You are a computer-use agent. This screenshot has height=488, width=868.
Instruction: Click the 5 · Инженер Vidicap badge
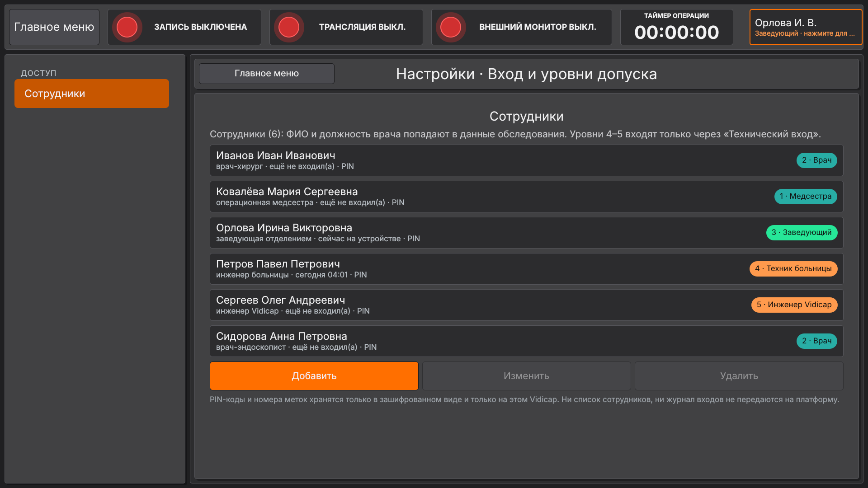point(794,305)
